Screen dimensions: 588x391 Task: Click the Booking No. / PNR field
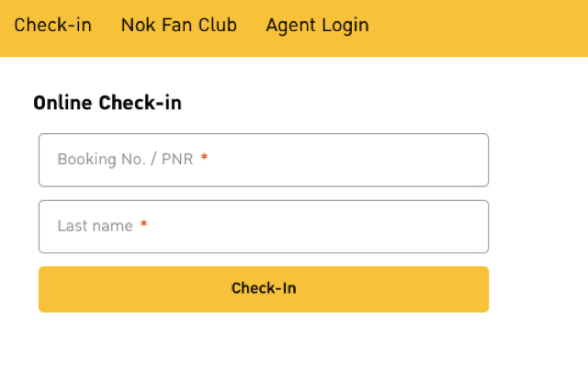[264, 160]
